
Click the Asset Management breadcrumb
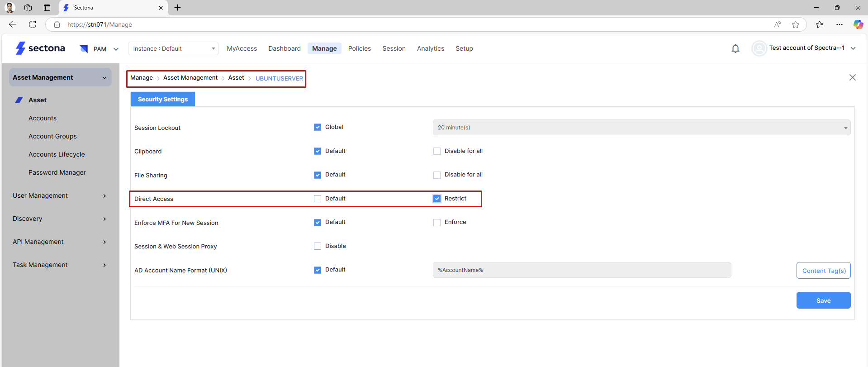coord(190,78)
